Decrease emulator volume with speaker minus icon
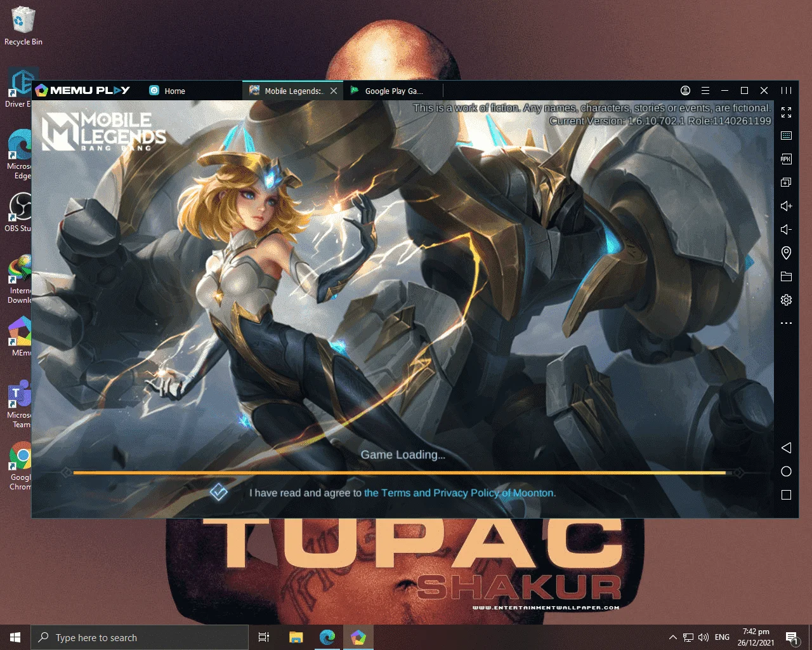The width and height of the screenshot is (812, 650). coord(786,229)
